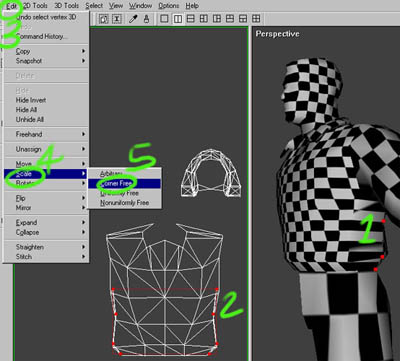The image size is (400, 361).
Task: Open the 3D Tools menu
Action: tap(67, 6)
